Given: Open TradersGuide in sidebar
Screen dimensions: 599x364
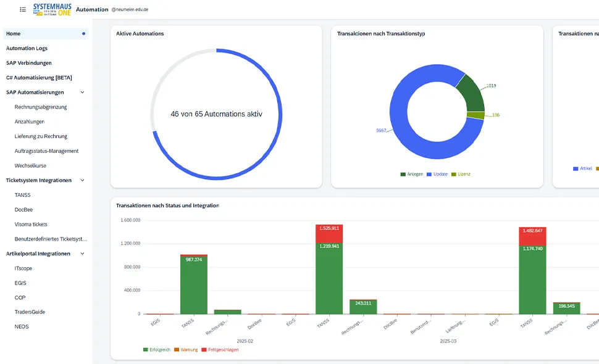Looking at the screenshot, I should pos(30,312).
